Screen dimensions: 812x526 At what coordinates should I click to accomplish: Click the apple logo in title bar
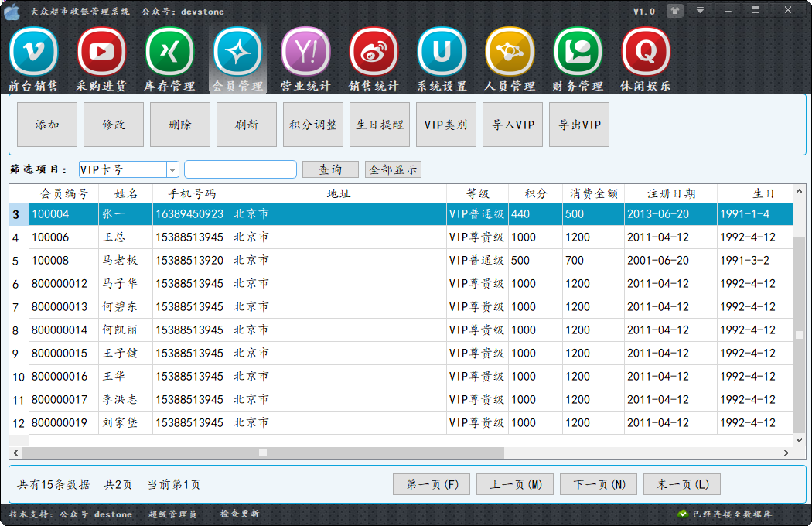pyautogui.click(x=12, y=12)
